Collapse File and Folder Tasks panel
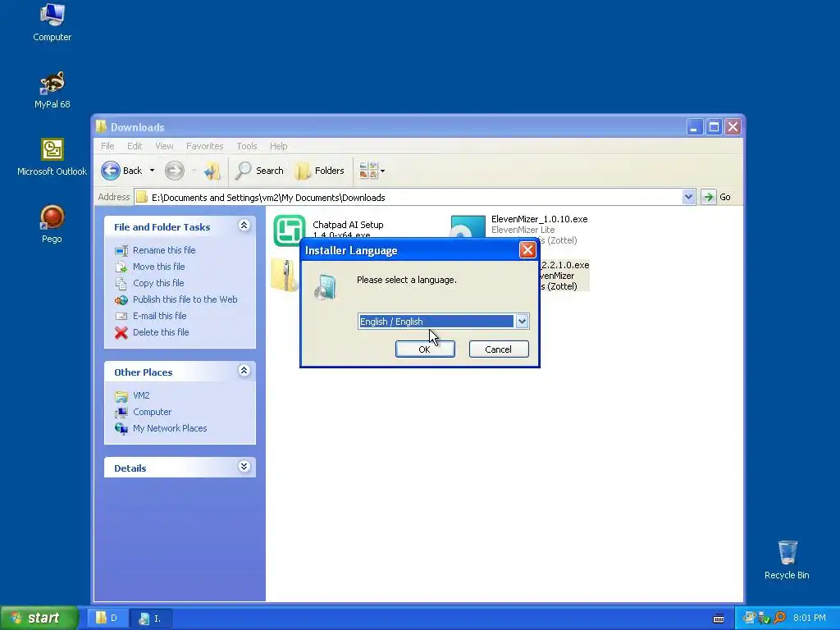Viewport: 840px width, 630px height. 244,226
